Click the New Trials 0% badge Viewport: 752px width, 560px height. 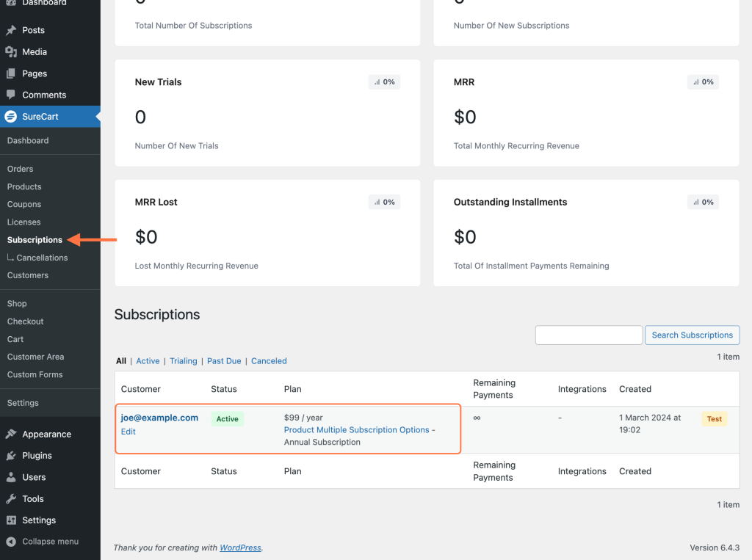pos(384,81)
